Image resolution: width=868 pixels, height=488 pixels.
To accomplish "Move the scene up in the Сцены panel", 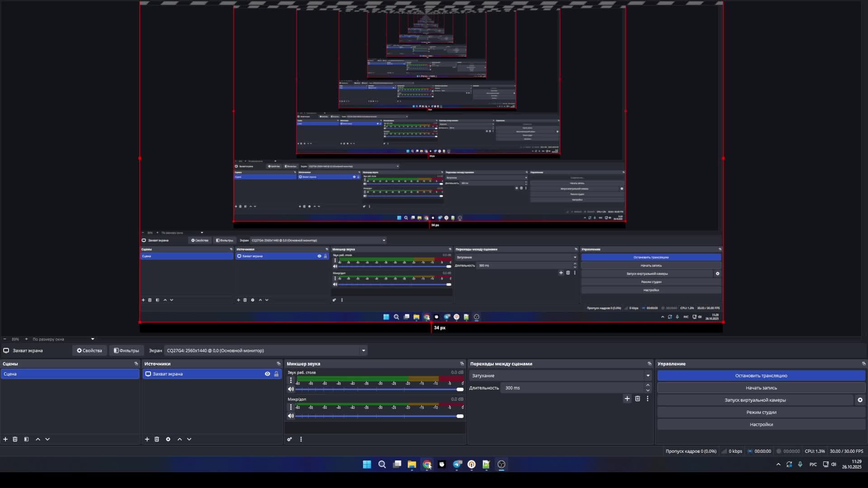I will click(38, 439).
